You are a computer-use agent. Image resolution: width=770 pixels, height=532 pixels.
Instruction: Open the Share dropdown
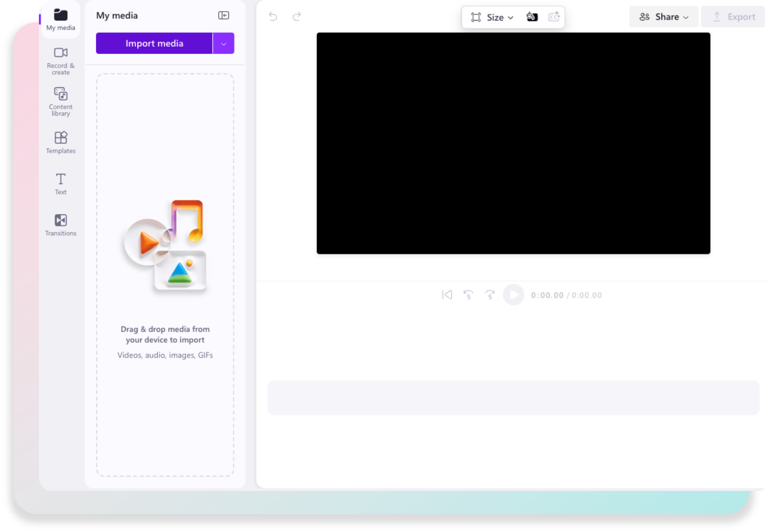click(663, 17)
